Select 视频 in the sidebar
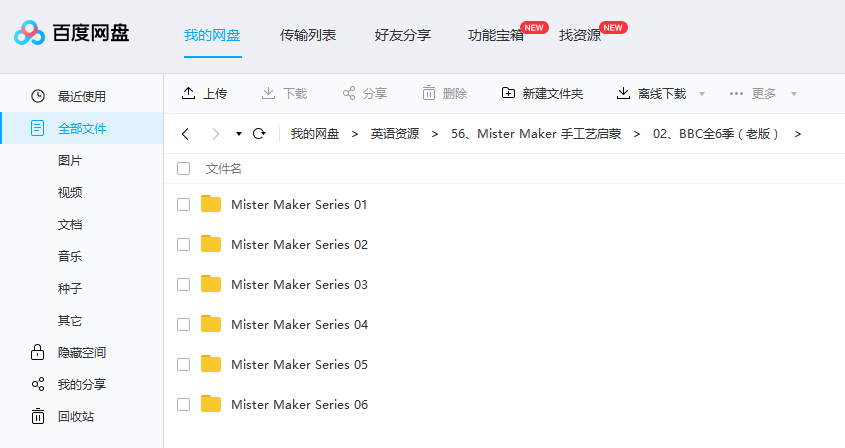 point(70,192)
